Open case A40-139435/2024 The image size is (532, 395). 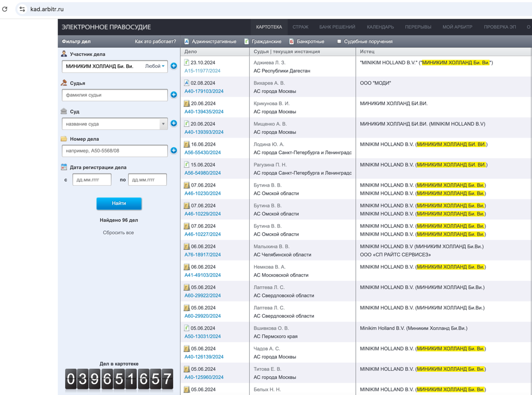pyautogui.click(x=204, y=111)
